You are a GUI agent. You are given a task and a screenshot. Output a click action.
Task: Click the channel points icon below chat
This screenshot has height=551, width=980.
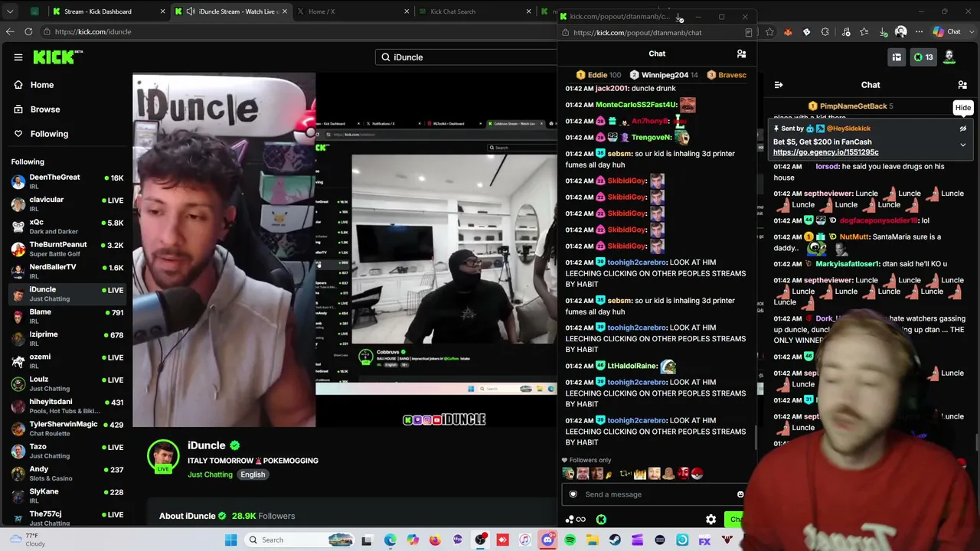point(575,520)
